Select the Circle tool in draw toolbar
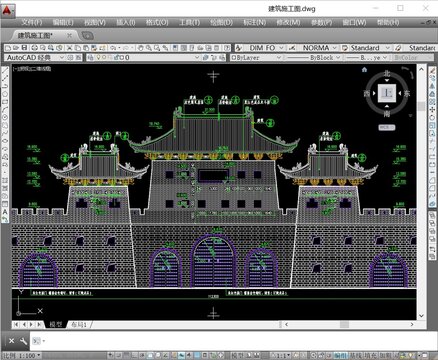This screenshot has width=438, height=360. click(x=5, y=118)
